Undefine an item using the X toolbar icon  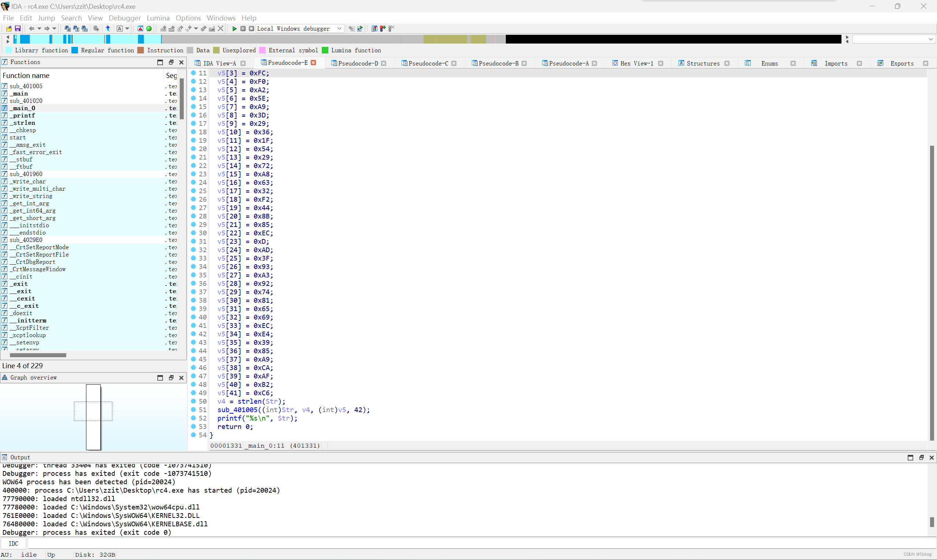(x=220, y=28)
